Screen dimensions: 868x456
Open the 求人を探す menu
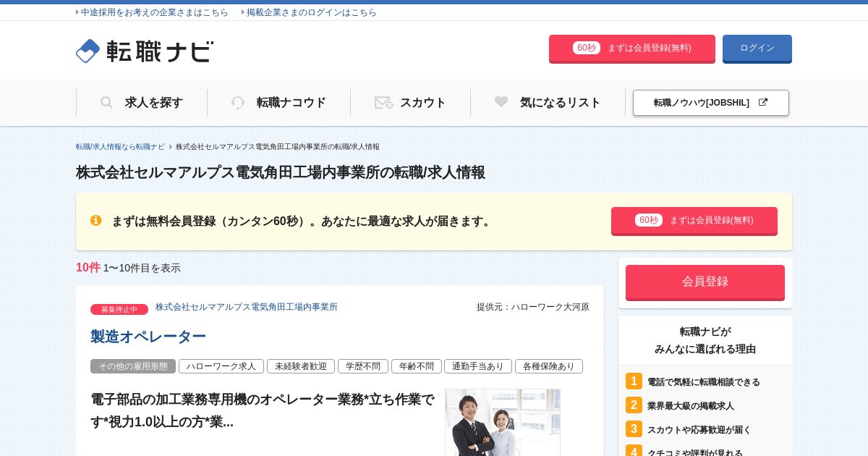coord(142,103)
